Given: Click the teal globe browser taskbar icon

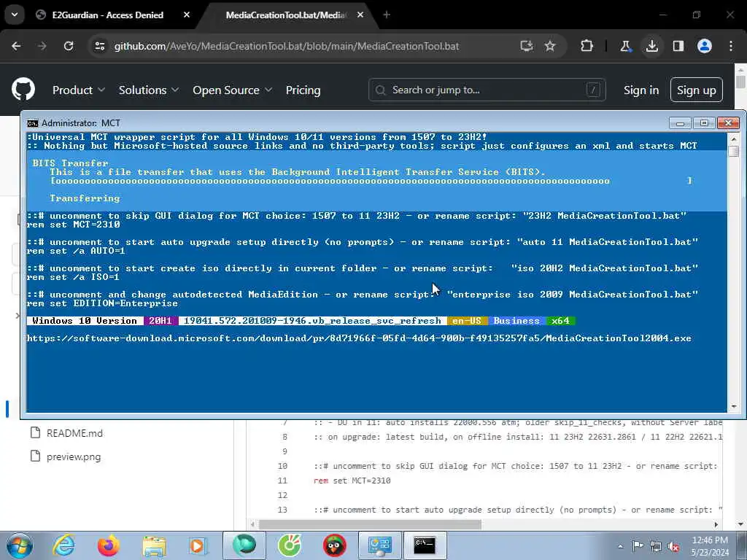Looking at the screenshot, I should [x=244, y=545].
